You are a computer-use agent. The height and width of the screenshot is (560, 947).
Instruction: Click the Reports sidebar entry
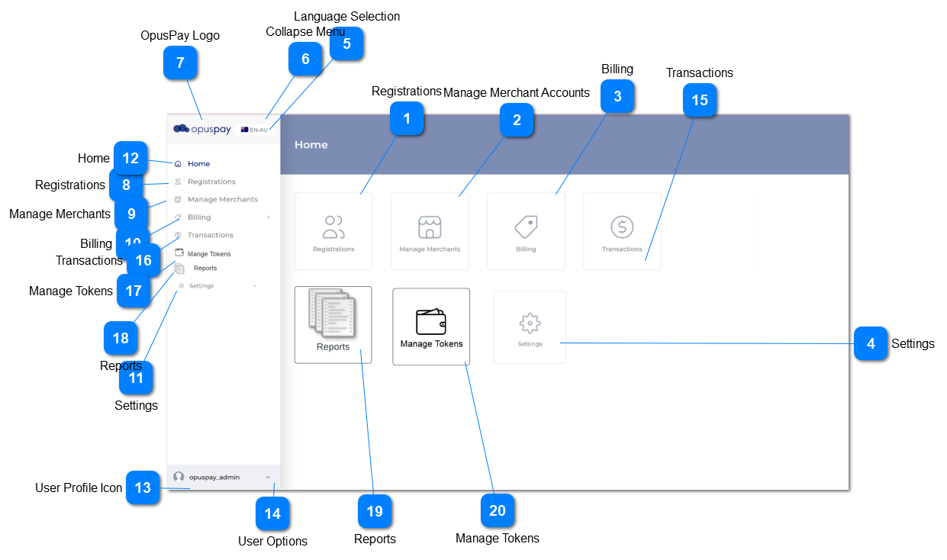pyautogui.click(x=205, y=269)
